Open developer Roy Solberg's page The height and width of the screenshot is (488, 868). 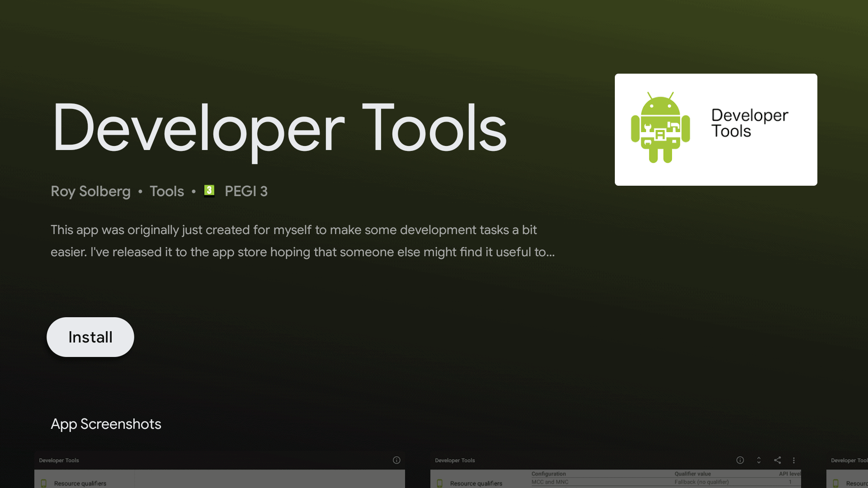(90, 191)
